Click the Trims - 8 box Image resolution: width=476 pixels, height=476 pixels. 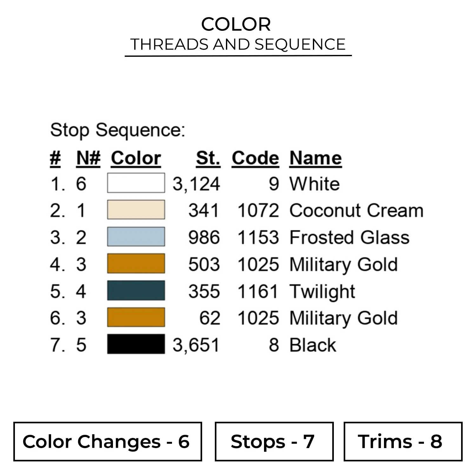403,441
